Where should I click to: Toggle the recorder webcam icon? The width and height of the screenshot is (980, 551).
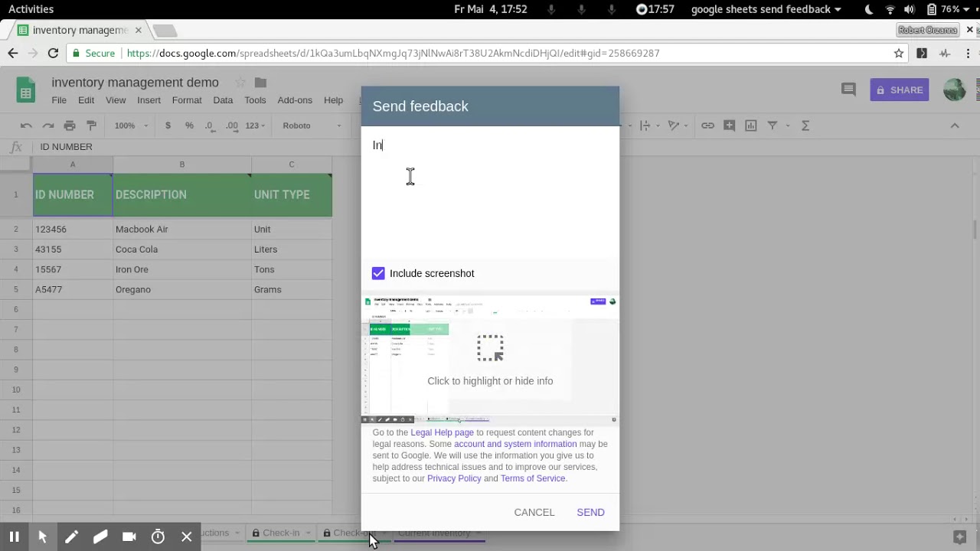tap(129, 537)
